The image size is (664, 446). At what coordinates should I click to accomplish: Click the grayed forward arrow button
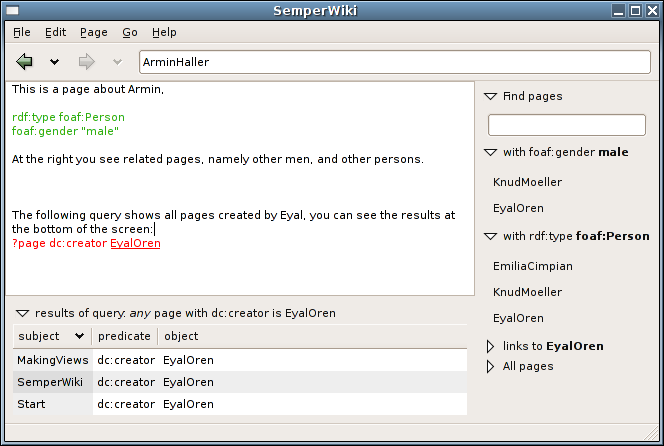[87, 62]
